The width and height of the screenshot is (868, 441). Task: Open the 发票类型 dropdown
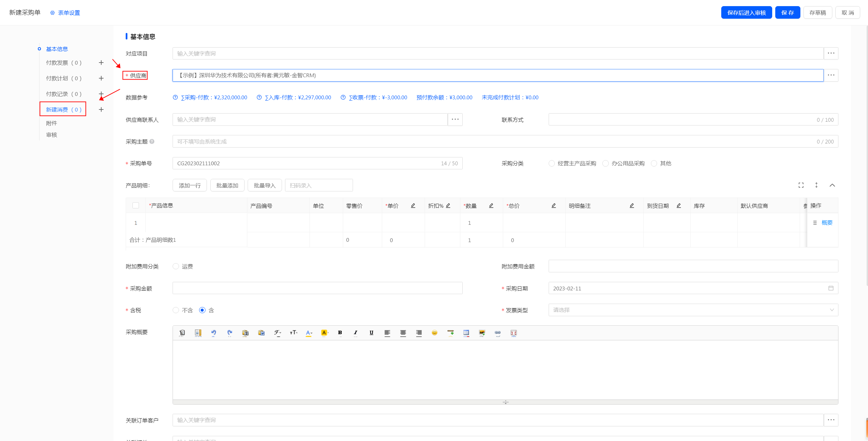click(x=693, y=310)
